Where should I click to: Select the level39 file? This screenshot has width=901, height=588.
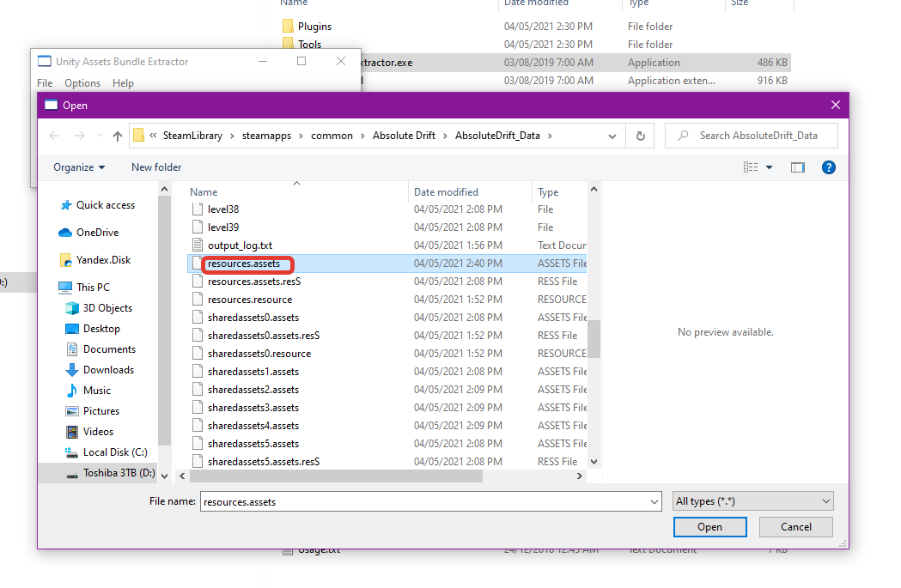[223, 227]
